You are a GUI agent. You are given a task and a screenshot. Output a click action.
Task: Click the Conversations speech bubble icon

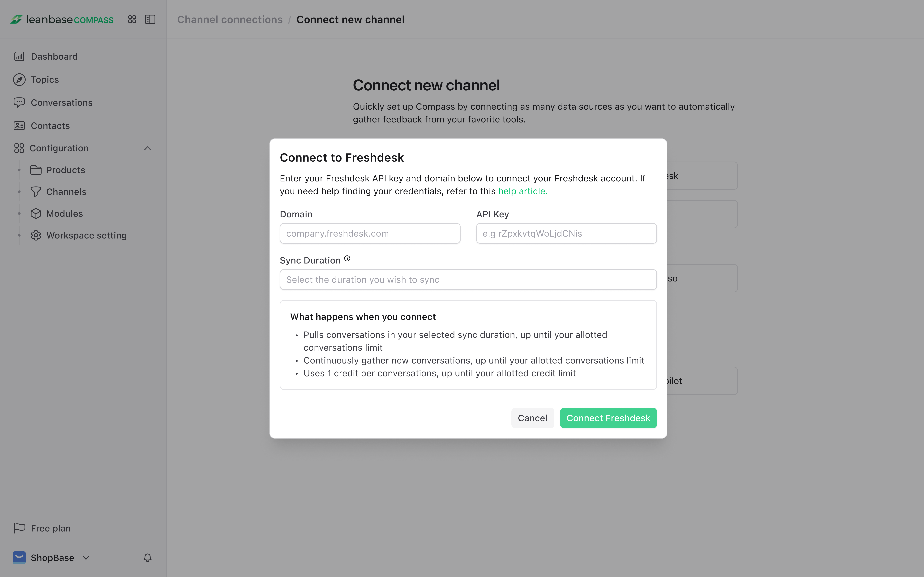[x=19, y=102]
